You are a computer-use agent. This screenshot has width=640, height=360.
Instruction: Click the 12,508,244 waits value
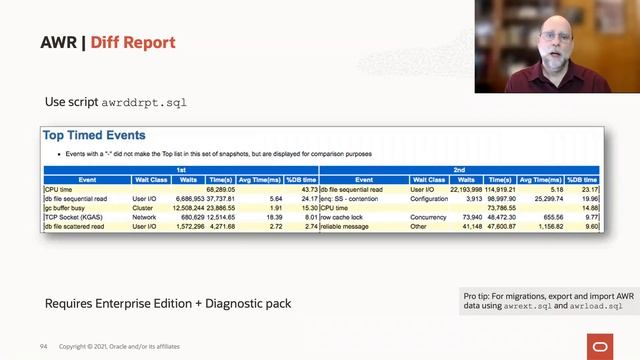point(188,208)
